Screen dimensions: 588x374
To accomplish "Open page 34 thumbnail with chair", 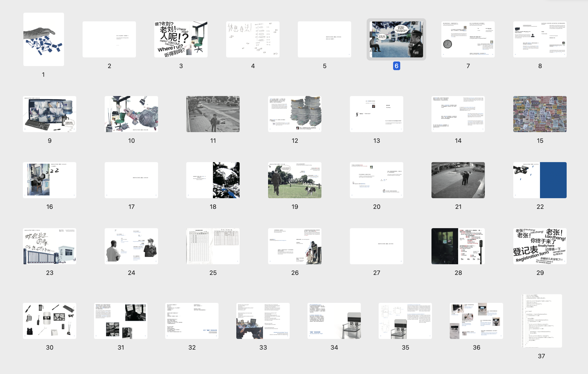I will pyautogui.click(x=334, y=321).
